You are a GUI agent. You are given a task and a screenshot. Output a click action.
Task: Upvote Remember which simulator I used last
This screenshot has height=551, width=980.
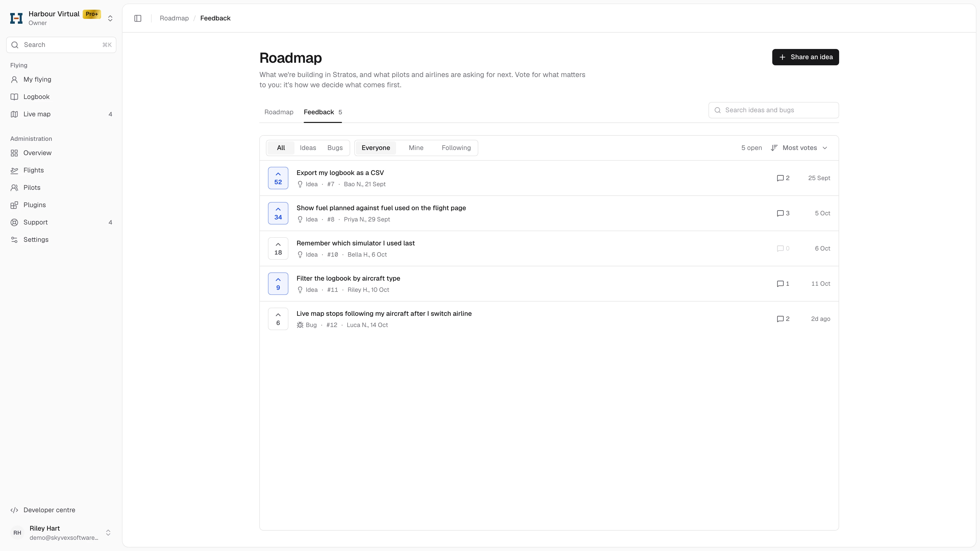278,248
